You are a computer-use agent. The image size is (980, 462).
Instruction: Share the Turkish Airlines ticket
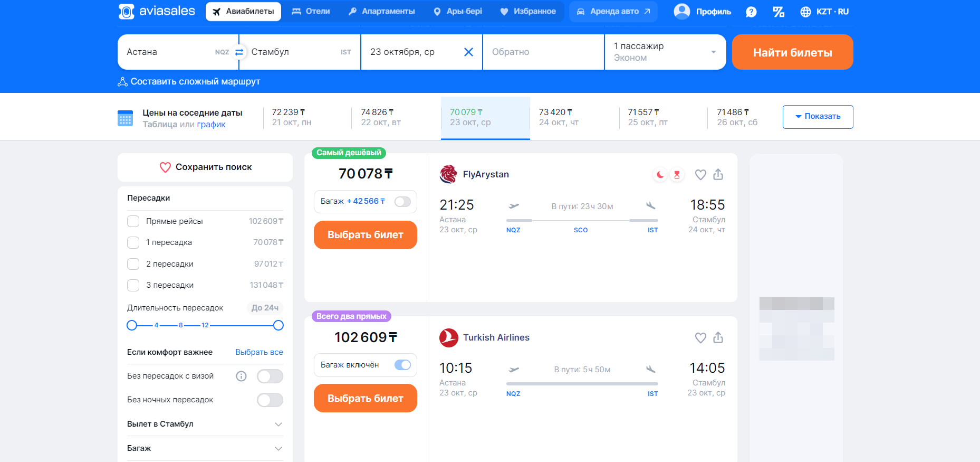click(x=718, y=338)
